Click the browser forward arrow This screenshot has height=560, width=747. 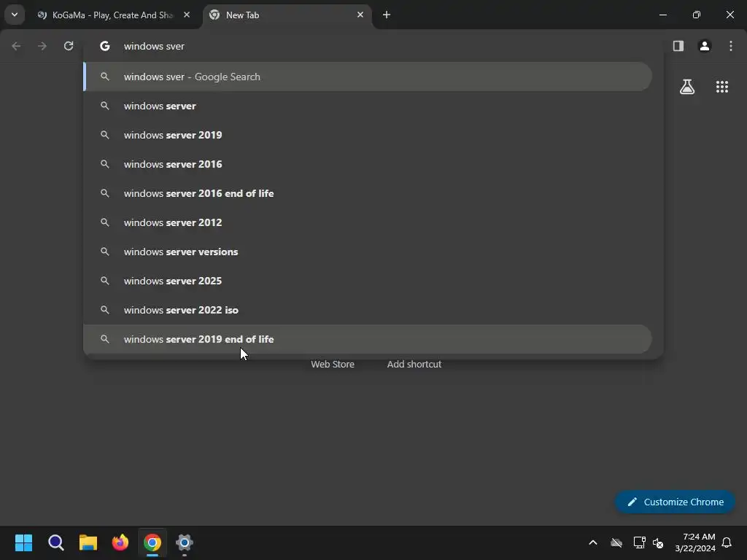coord(42,46)
